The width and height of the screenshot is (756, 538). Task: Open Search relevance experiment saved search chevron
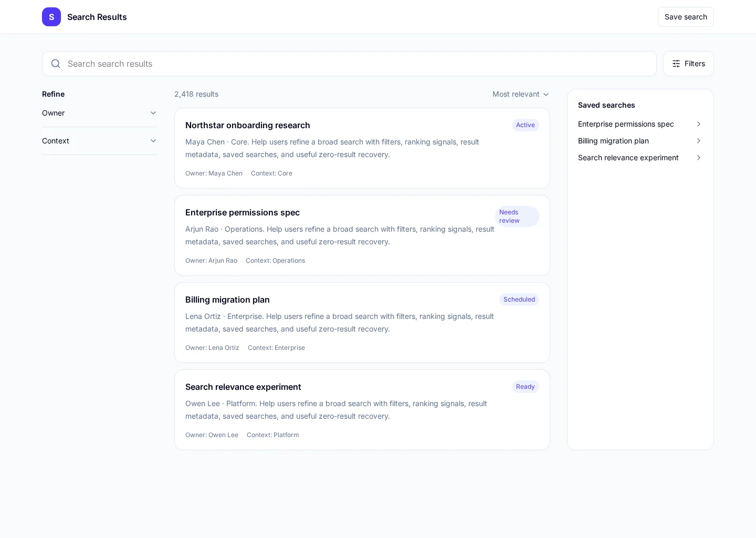pos(698,158)
